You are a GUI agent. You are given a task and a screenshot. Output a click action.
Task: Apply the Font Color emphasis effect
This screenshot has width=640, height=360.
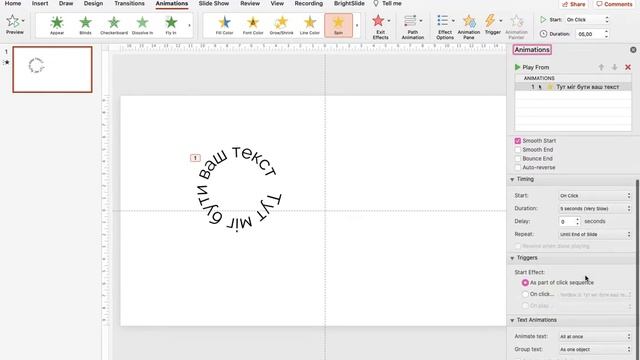[253, 25]
